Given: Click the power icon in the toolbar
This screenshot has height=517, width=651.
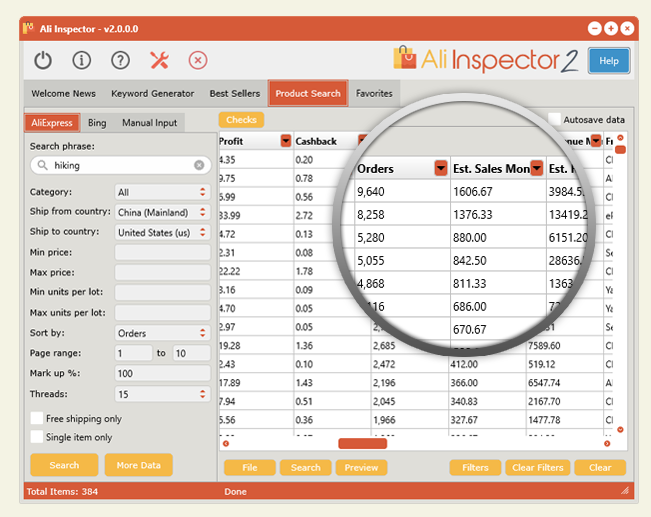Looking at the screenshot, I should tap(43, 61).
